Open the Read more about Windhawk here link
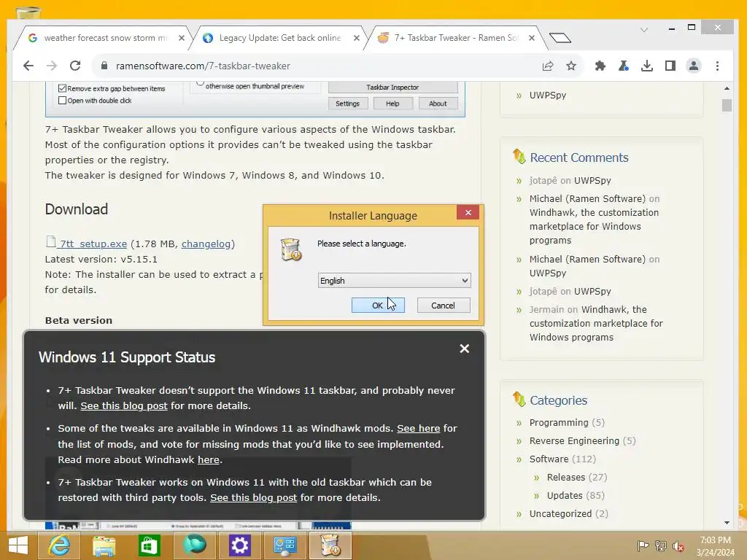The width and height of the screenshot is (747, 560). point(209,459)
